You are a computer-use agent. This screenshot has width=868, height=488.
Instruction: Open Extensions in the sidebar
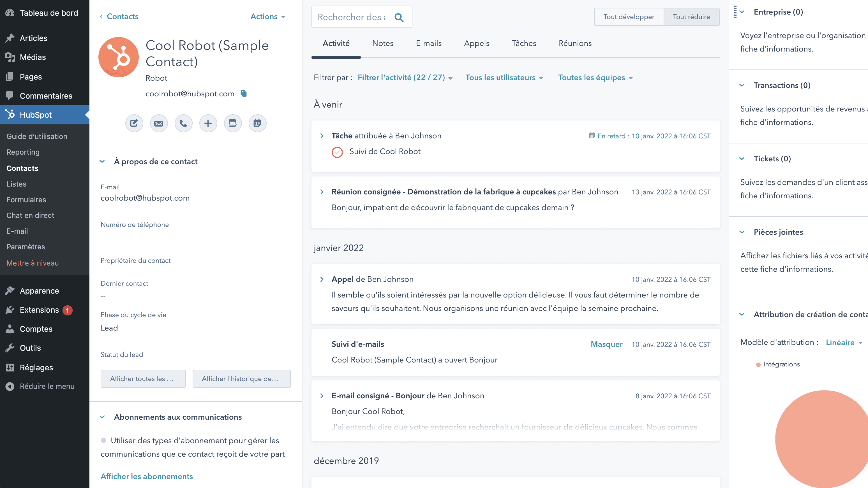click(x=45, y=310)
